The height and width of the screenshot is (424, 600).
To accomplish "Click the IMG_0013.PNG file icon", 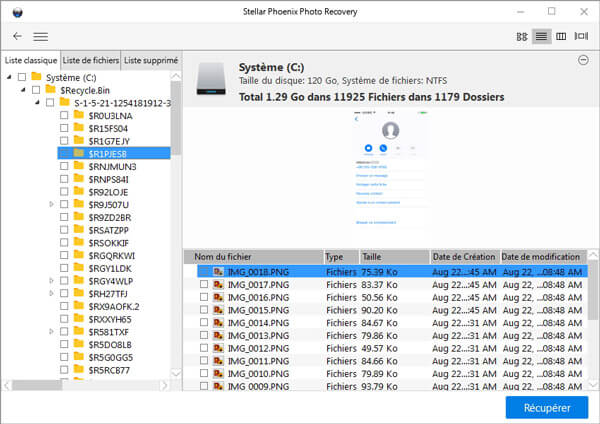I will pos(218,336).
